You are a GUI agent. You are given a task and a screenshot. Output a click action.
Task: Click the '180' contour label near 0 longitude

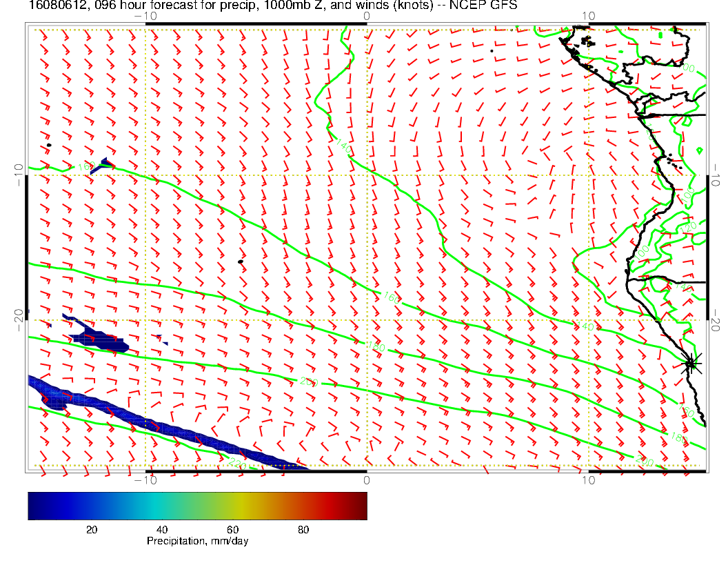(x=376, y=346)
